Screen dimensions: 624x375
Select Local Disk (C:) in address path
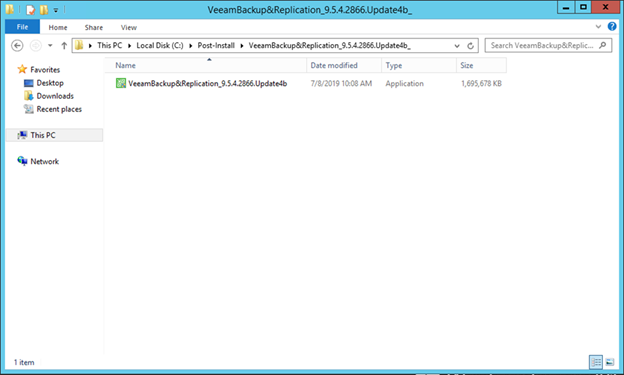[x=160, y=45]
